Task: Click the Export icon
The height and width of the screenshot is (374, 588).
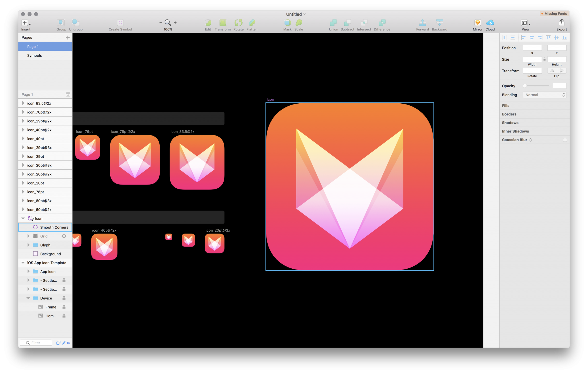Action: [562, 23]
